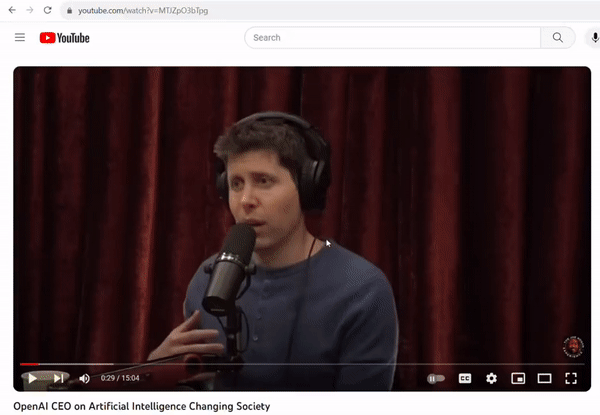Play the video with the Play button
This screenshot has height=415, width=600.
(x=33, y=378)
